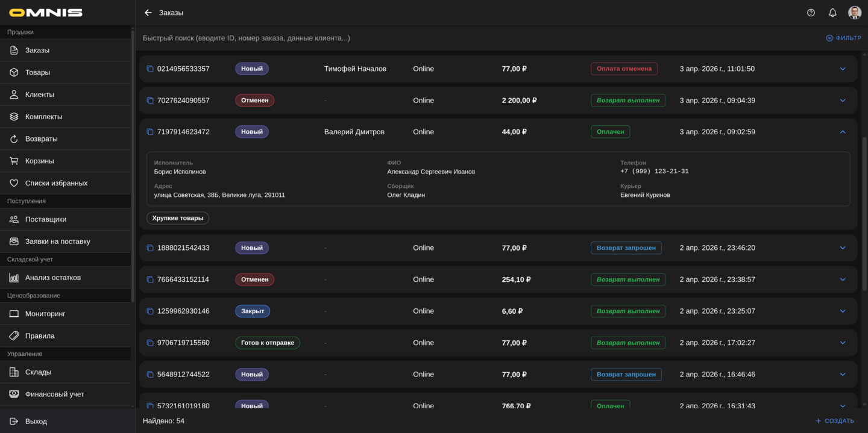
Task: Click the Хрупкие товары tag
Action: tap(178, 218)
